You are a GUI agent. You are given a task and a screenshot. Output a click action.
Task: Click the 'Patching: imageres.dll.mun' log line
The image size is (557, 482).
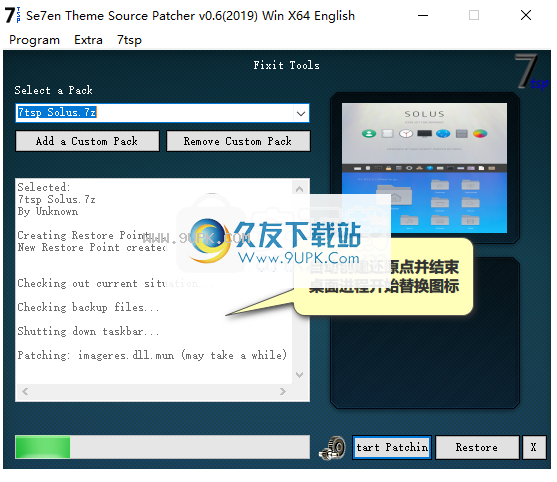(x=152, y=355)
